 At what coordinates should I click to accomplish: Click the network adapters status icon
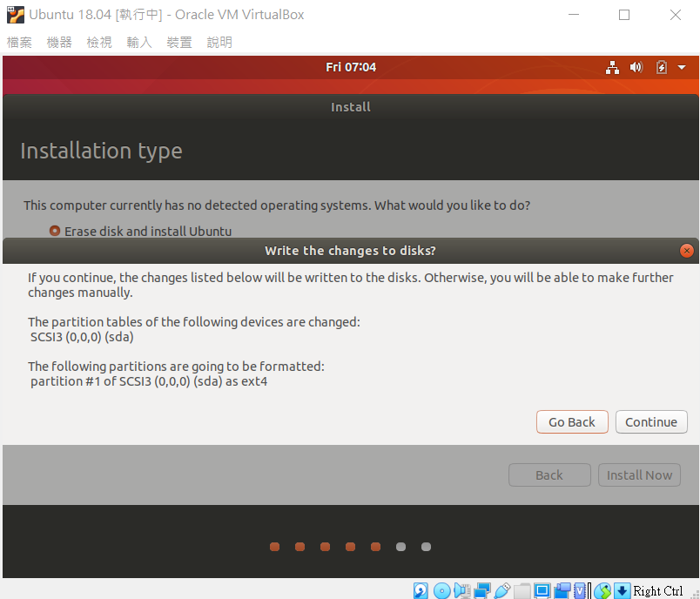pos(482,590)
